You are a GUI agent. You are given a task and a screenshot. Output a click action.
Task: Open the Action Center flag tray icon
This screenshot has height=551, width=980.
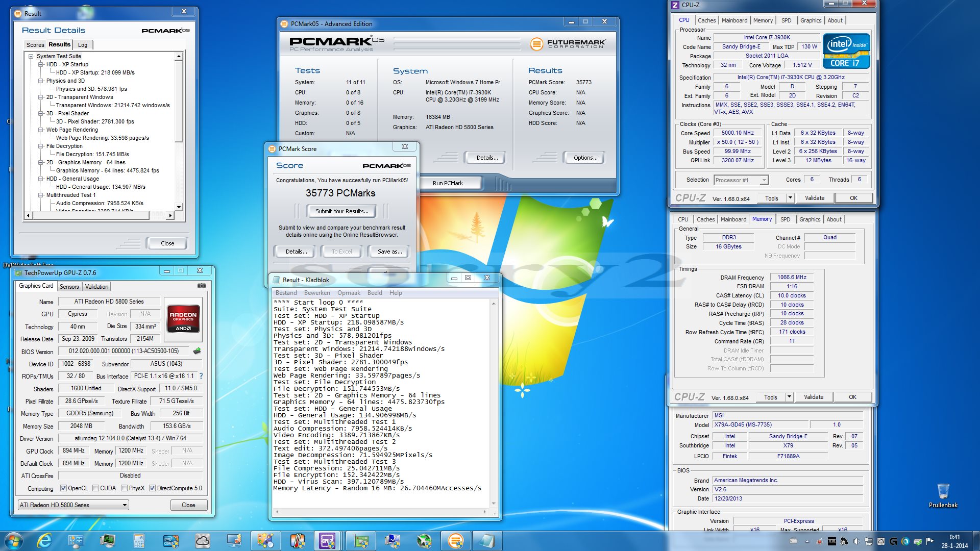929,541
